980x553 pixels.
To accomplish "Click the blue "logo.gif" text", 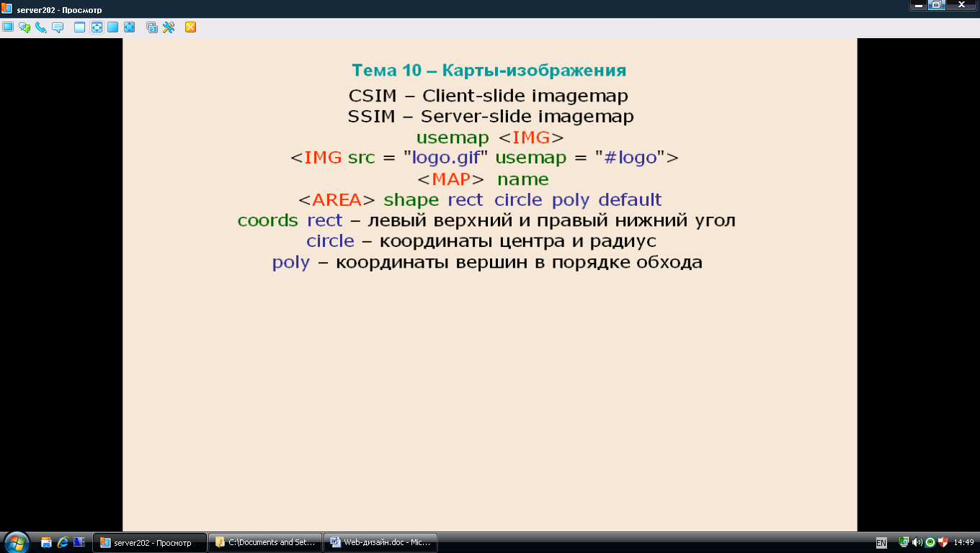I will tap(446, 158).
